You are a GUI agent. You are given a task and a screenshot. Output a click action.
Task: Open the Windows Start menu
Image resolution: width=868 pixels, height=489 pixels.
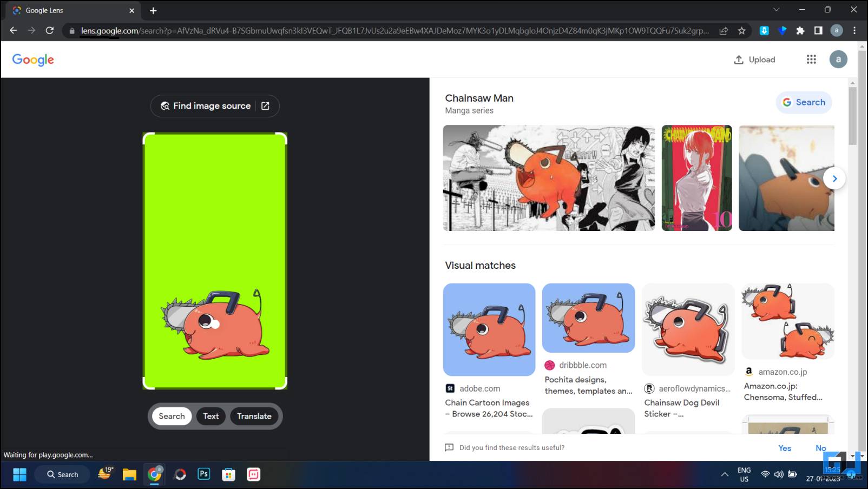[19, 474]
